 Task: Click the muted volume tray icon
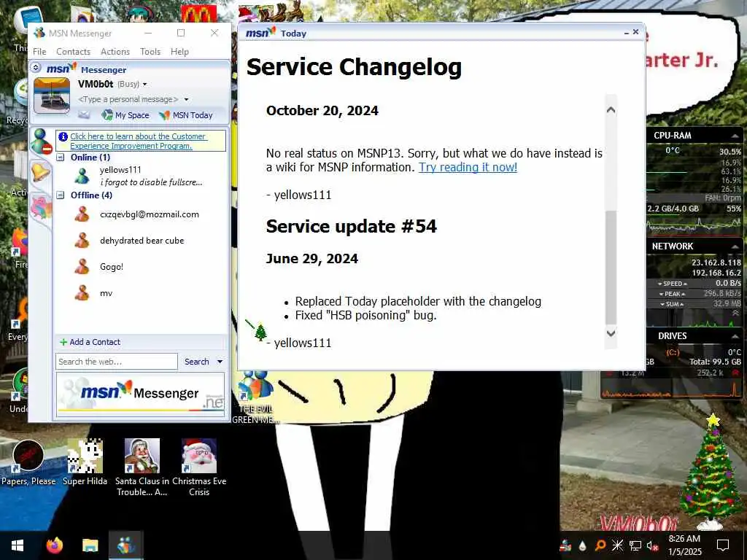point(652,545)
